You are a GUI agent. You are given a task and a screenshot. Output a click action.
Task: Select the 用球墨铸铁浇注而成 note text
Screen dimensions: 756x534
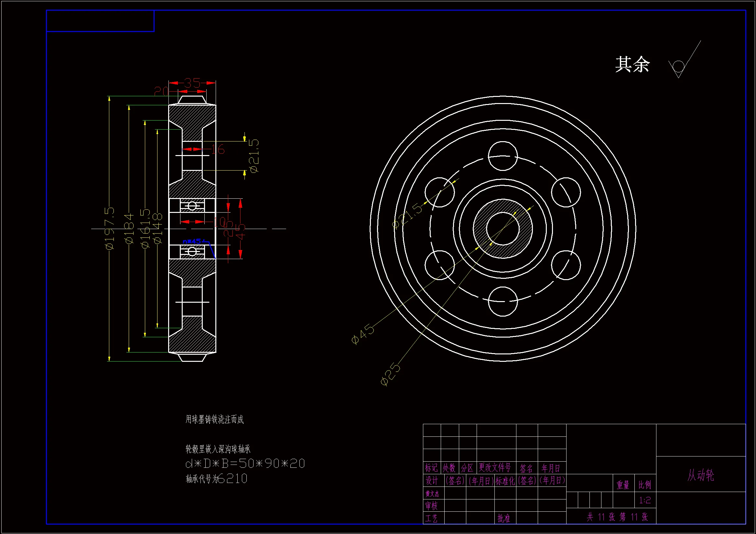click(214, 420)
